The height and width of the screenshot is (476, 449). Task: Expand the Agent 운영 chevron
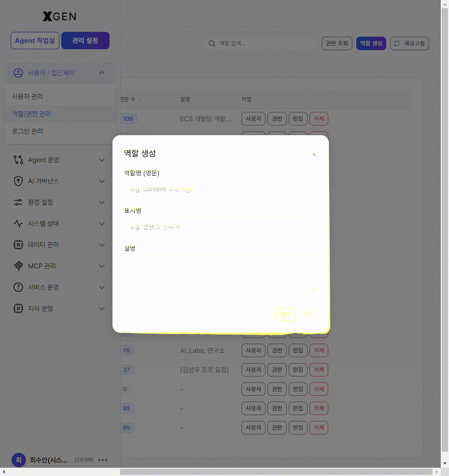tap(102, 160)
